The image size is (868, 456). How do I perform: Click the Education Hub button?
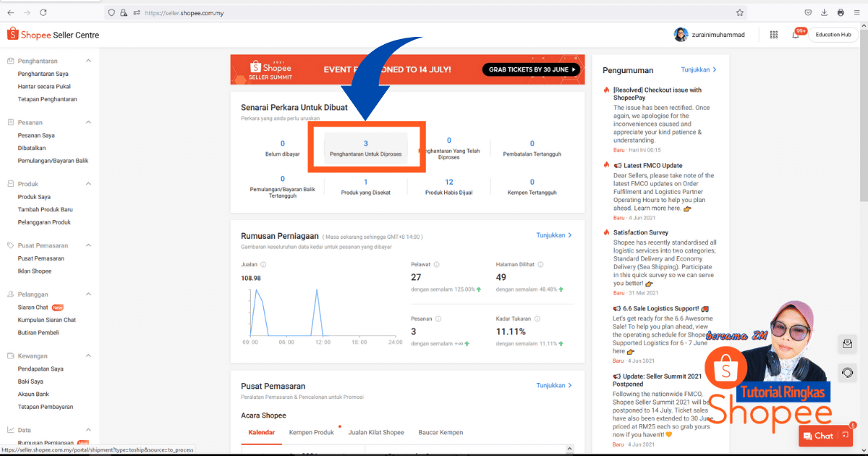click(x=833, y=35)
